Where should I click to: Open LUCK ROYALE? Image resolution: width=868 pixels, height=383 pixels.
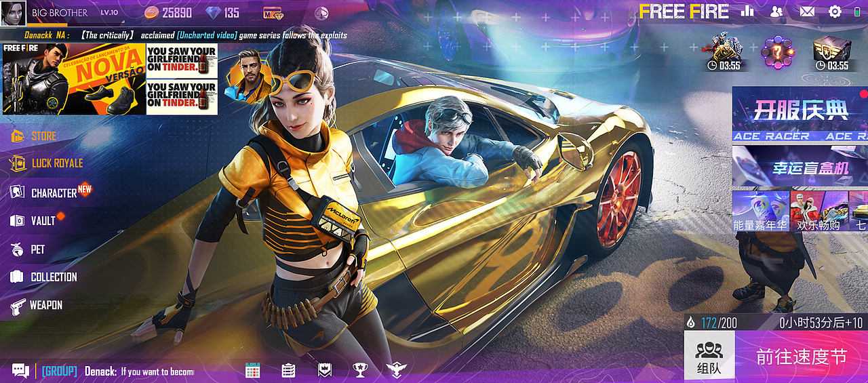click(46, 163)
